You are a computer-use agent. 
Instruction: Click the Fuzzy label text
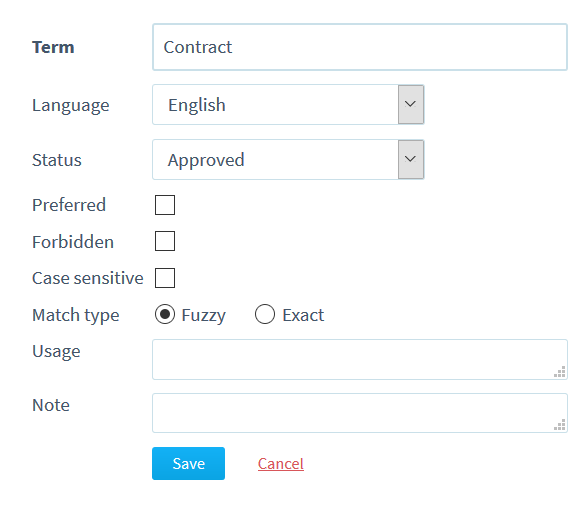point(204,315)
